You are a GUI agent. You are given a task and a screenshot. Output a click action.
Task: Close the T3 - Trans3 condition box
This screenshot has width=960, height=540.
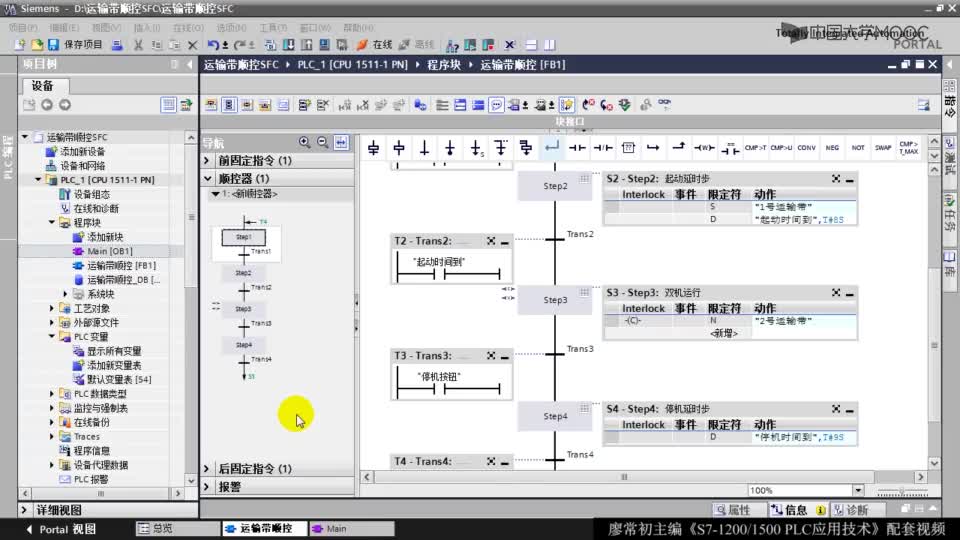click(491, 356)
